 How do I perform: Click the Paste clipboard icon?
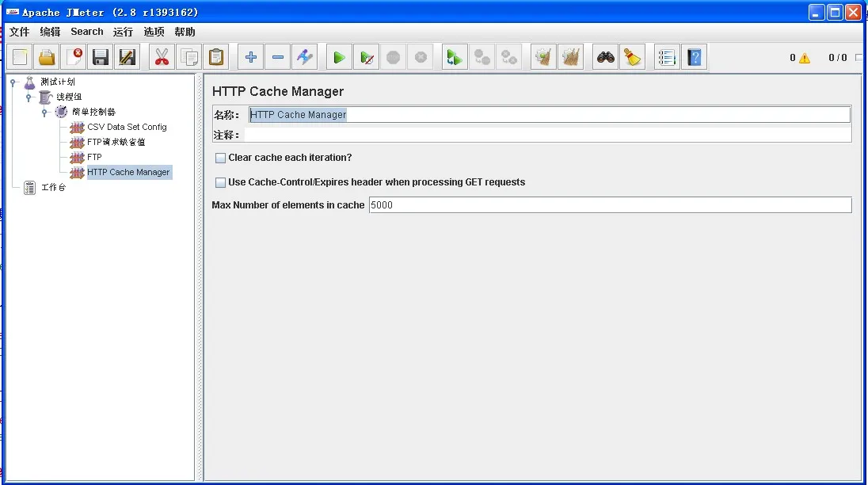pos(216,57)
